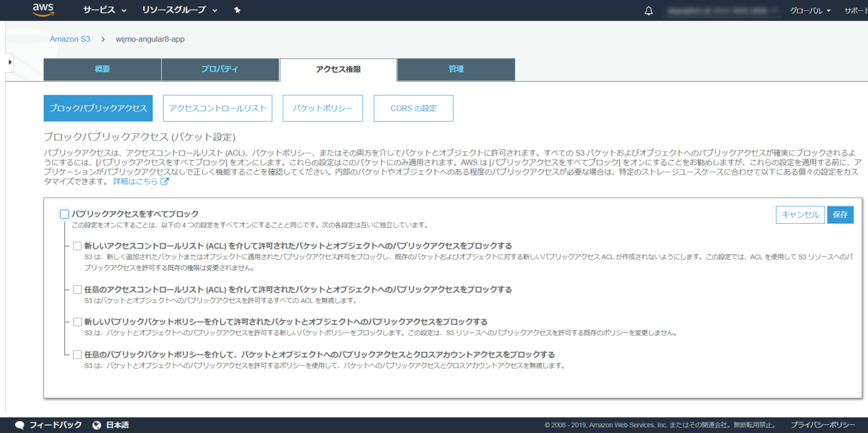Viewport: 868px width, 433px height.
Task: Open the notifications bell
Action: 649,11
